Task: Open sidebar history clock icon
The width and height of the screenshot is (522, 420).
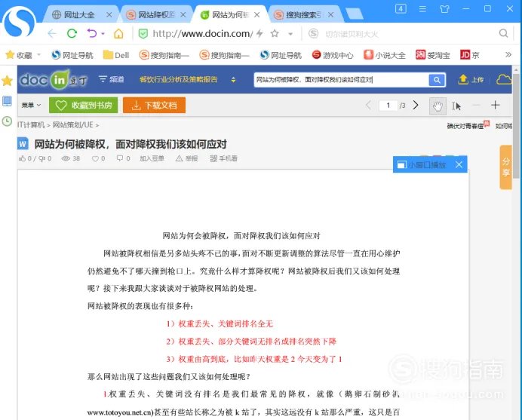Action: [7, 121]
